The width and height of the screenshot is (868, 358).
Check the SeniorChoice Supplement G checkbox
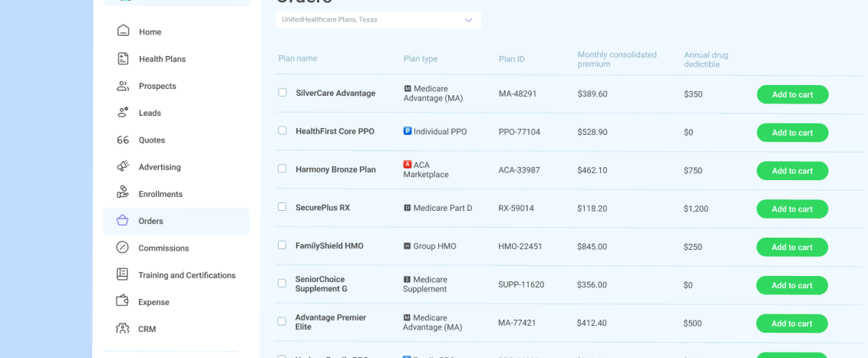tap(282, 284)
